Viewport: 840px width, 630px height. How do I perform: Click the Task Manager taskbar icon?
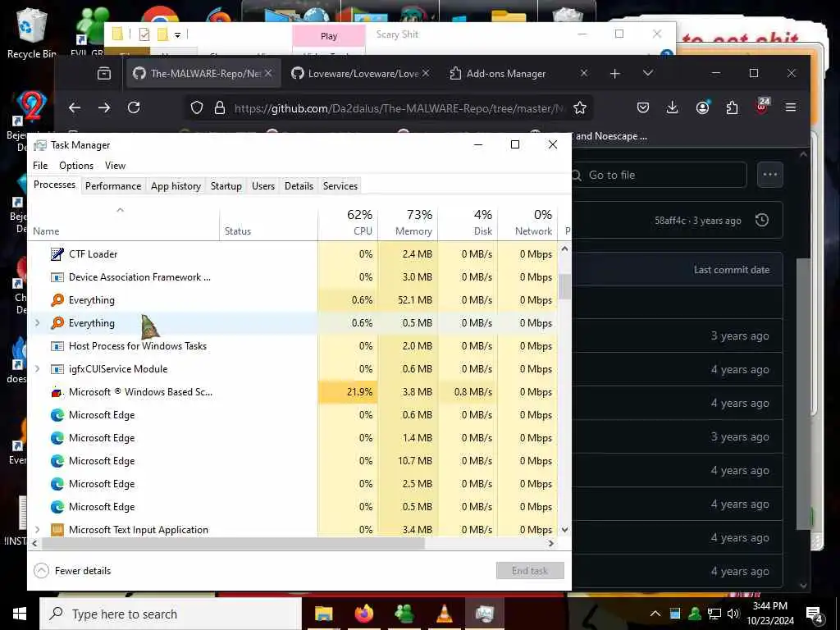[484, 614]
